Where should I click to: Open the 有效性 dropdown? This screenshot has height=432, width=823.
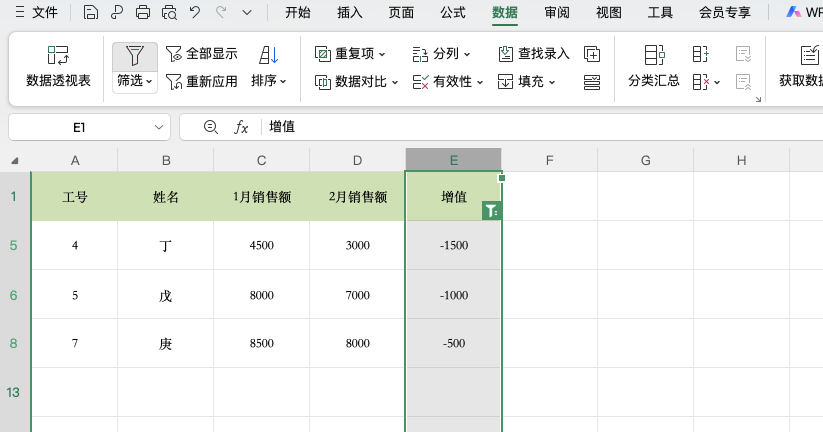click(448, 82)
